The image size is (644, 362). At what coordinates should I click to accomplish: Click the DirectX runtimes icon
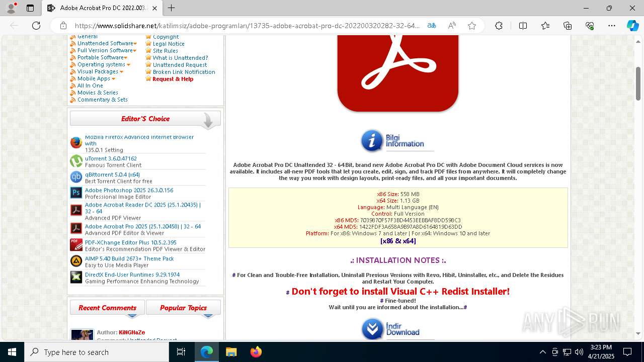76,277
